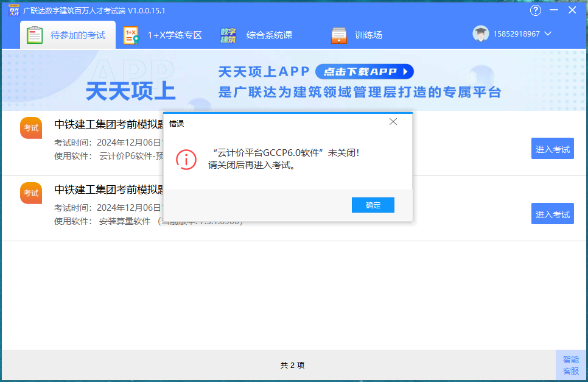
Task: Close the exam client window
Action: click(x=572, y=10)
